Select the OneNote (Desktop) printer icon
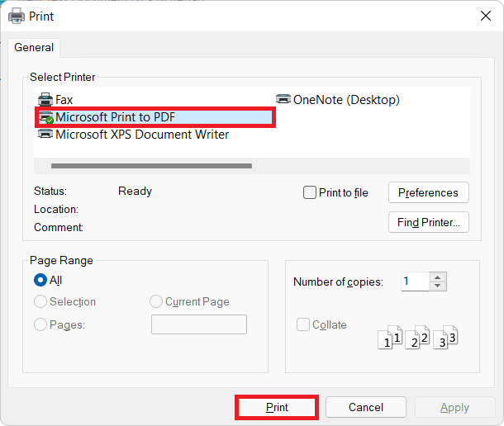Image resolution: width=504 pixels, height=426 pixels. (x=283, y=99)
